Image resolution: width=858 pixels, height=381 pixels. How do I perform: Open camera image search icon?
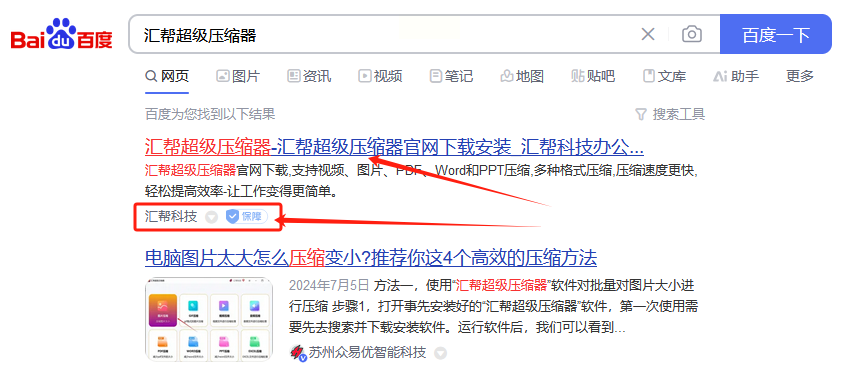[x=692, y=34]
